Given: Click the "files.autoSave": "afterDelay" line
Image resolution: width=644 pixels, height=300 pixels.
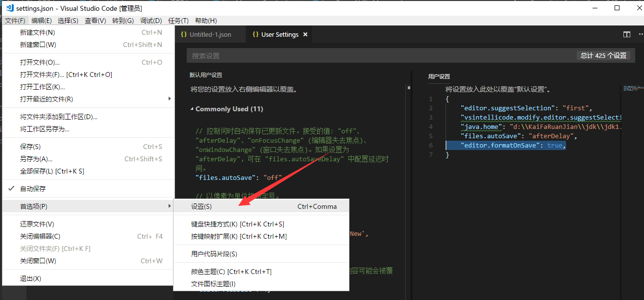Looking at the screenshot, I should [x=519, y=136].
